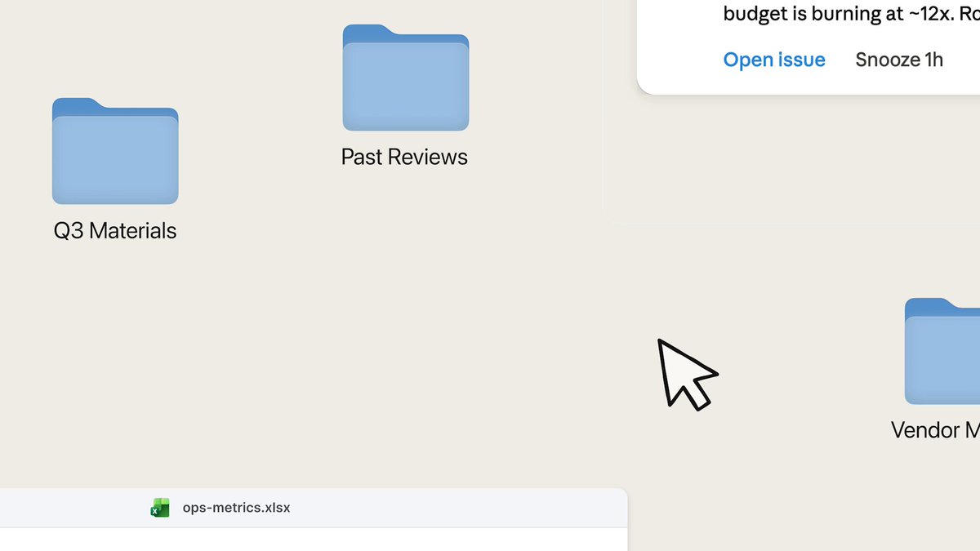This screenshot has height=551, width=980.
Task: Click the ops-metrics.xlsx window title
Action: (x=236, y=508)
